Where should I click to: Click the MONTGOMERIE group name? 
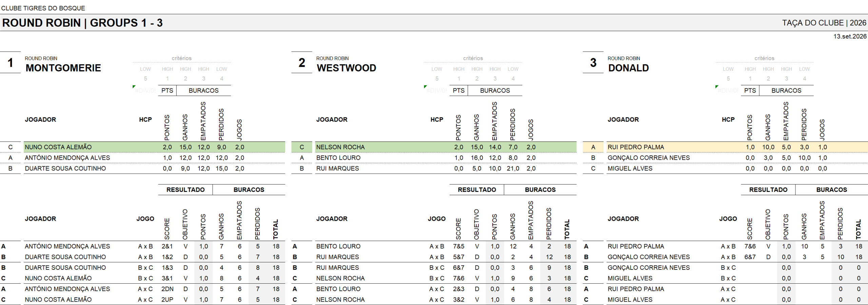[63, 68]
